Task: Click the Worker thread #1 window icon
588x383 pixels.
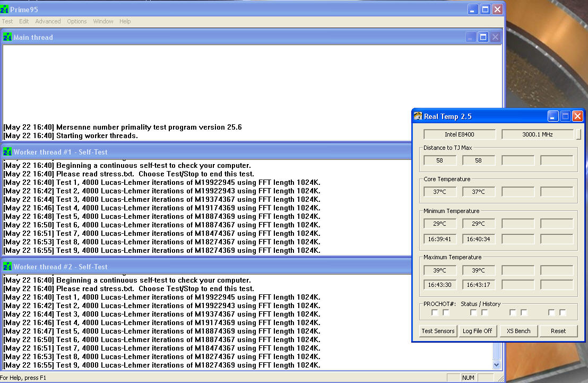Action: pos(7,152)
